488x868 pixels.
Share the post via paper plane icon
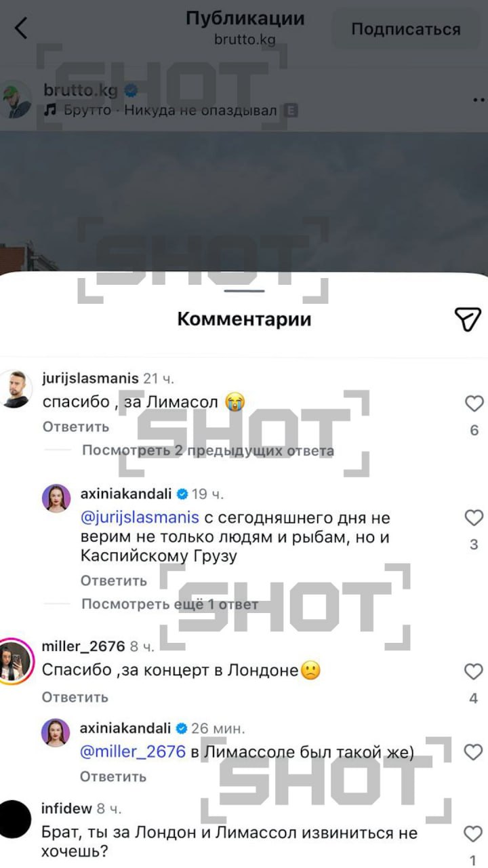click(x=468, y=319)
